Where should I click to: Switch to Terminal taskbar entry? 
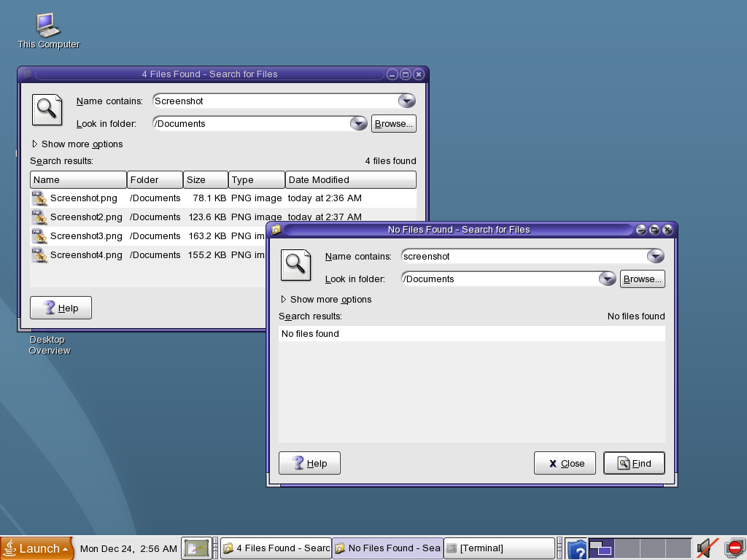point(499,548)
